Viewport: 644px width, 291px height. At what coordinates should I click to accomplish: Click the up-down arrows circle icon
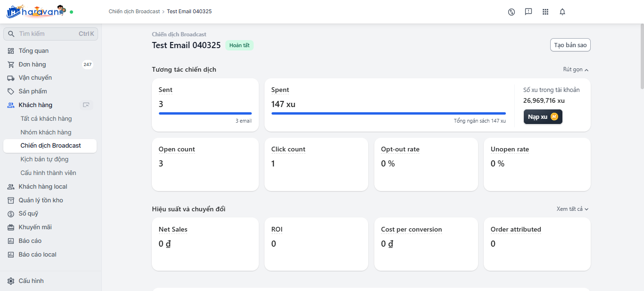512,12
